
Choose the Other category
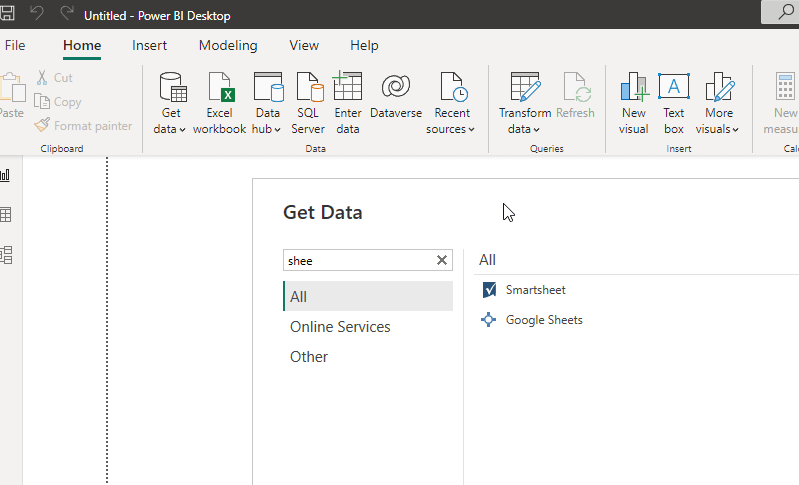click(309, 357)
